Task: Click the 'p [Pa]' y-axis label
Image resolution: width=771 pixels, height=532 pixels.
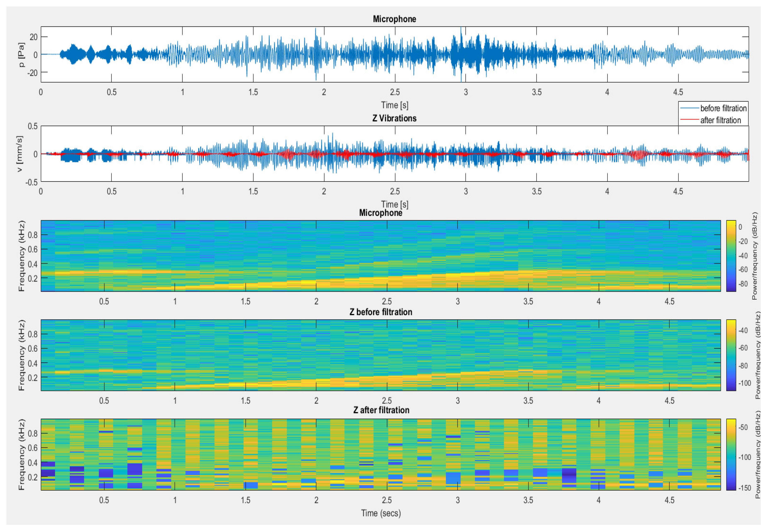Action: pyautogui.click(x=21, y=55)
